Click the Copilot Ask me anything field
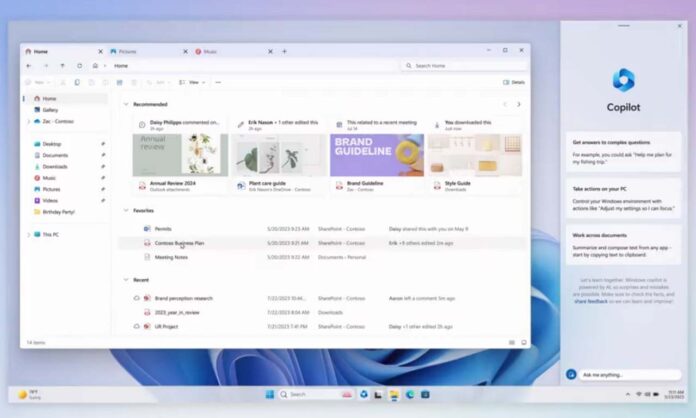 coord(620,374)
